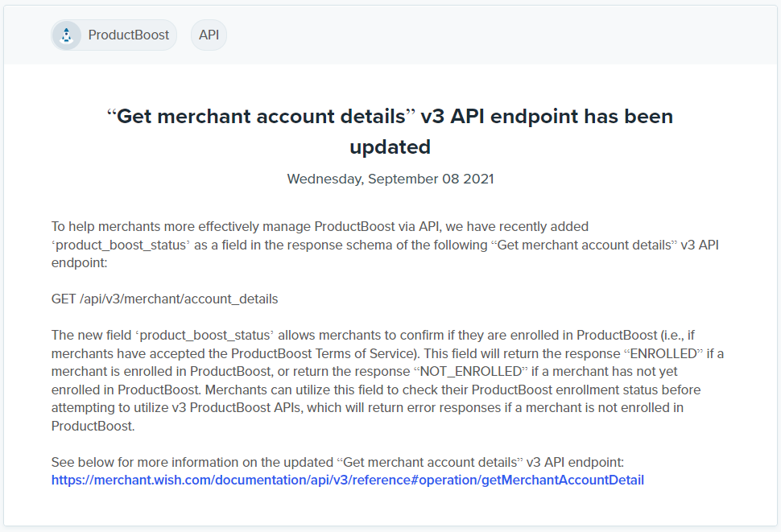781x532 pixels.
Task: Click the word 'updated' in the title
Action: tap(390, 147)
